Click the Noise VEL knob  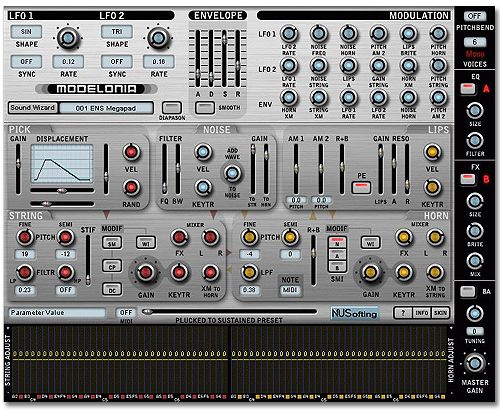pos(203,152)
